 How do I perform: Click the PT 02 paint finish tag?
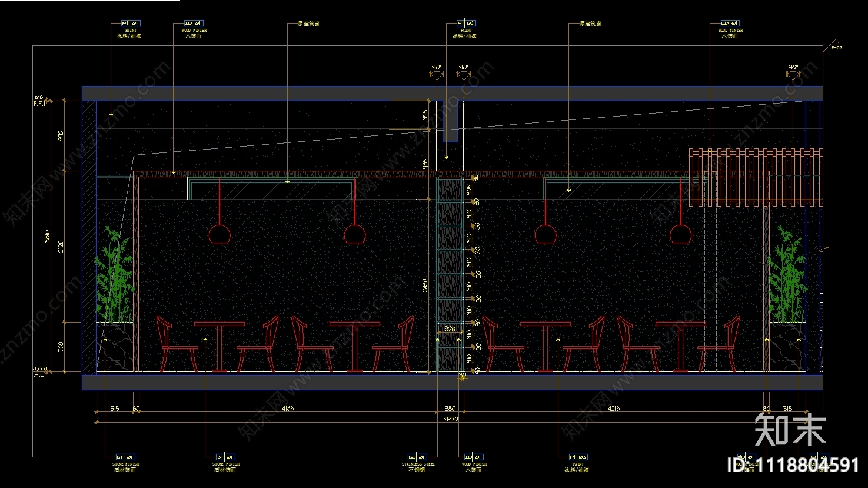[x=466, y=24]
